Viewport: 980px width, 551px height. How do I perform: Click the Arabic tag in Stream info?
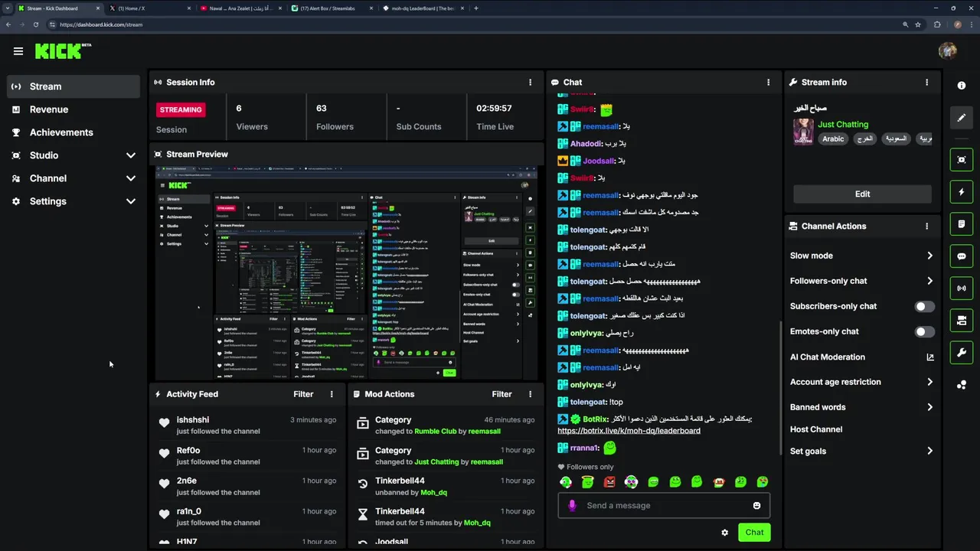point(833,139)
